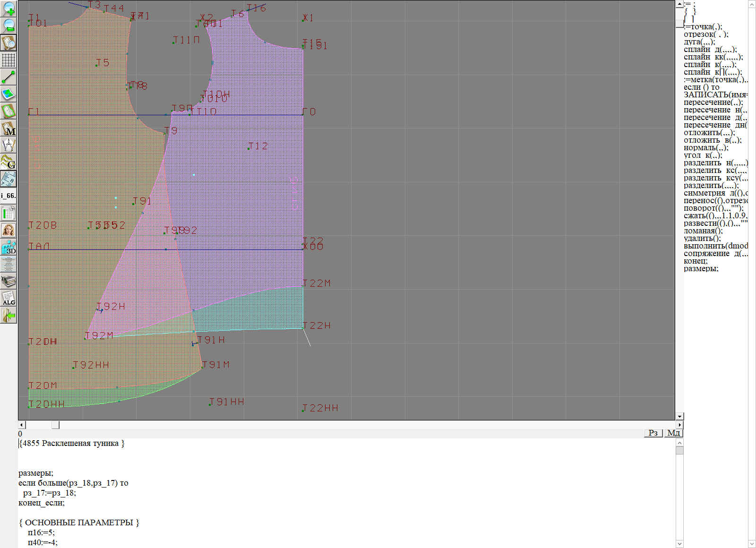Click the code line 'п16:=5;'
756x548 pixels.
coord(41,532)
